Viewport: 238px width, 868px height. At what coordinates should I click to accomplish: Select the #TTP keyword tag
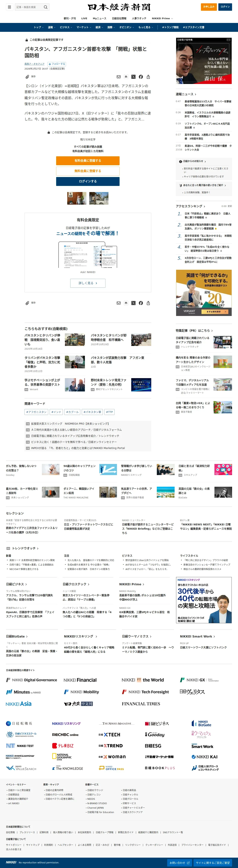[109, 412]
